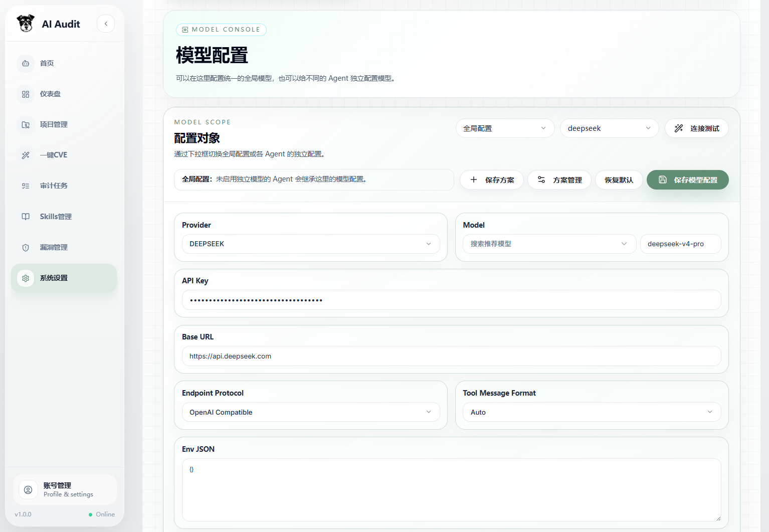Click the MODEL SCOPE label
The width and height of the screenshot is (769, 532).
(203, 122)
